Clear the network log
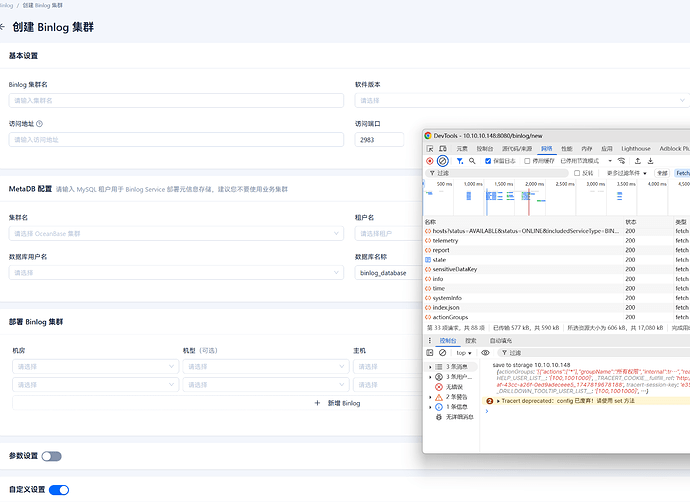 point(443,161)
